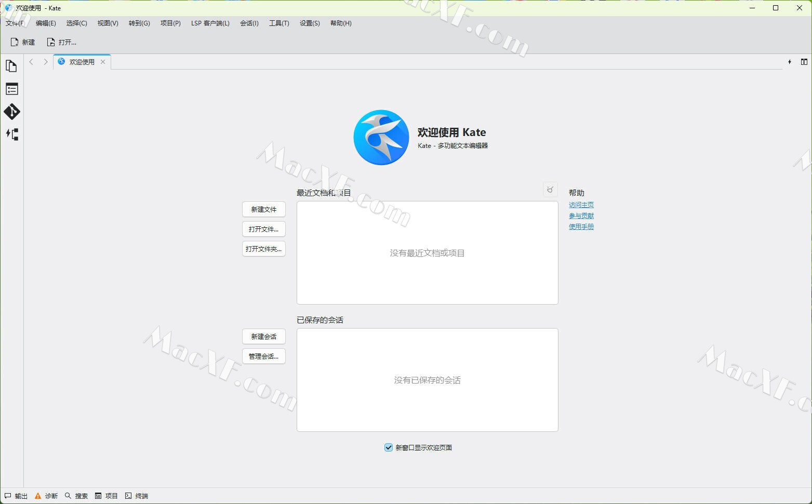The image size is (812, 504).
Task: Click the forward navigation arrow
Action: coord(45,62)
